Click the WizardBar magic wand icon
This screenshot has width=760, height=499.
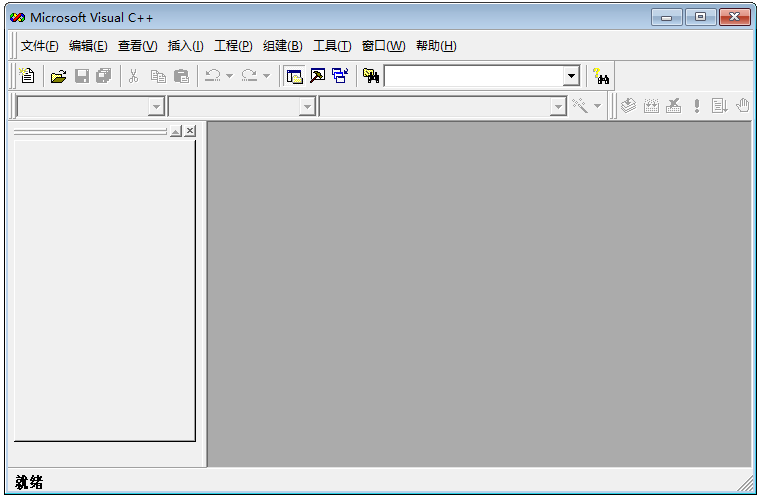coord(580,106)
